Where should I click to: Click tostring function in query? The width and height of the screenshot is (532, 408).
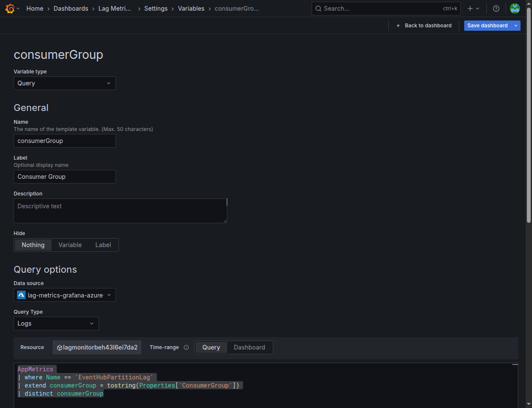click(x=121, y=385)
